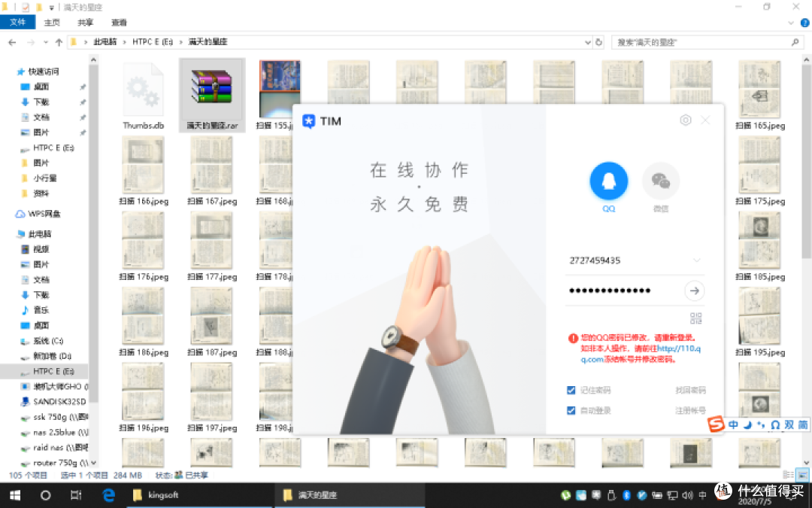Viewport: 812px width, 508px height.
Task: Select QQ login mode in TIM
Action: click(608, 181)
